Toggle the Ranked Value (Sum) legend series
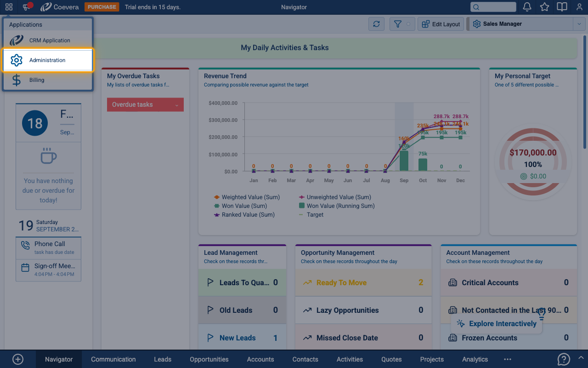The image size is (588, 368). [x=244, y=214]
